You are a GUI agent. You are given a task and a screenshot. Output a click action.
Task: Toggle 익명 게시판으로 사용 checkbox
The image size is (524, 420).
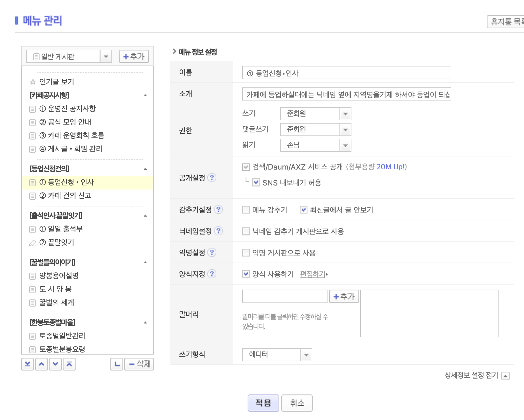pyautogui.click(x=246, y=253)
